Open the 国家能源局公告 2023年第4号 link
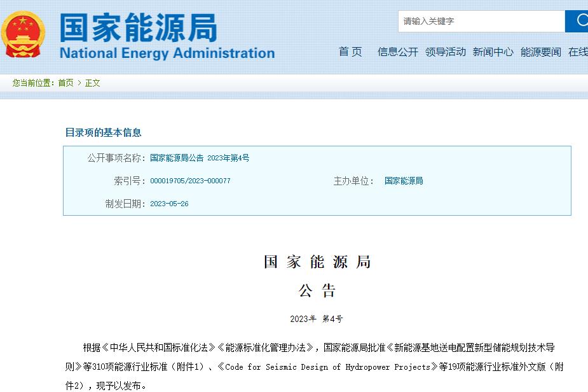 click(x=199, y=158)
